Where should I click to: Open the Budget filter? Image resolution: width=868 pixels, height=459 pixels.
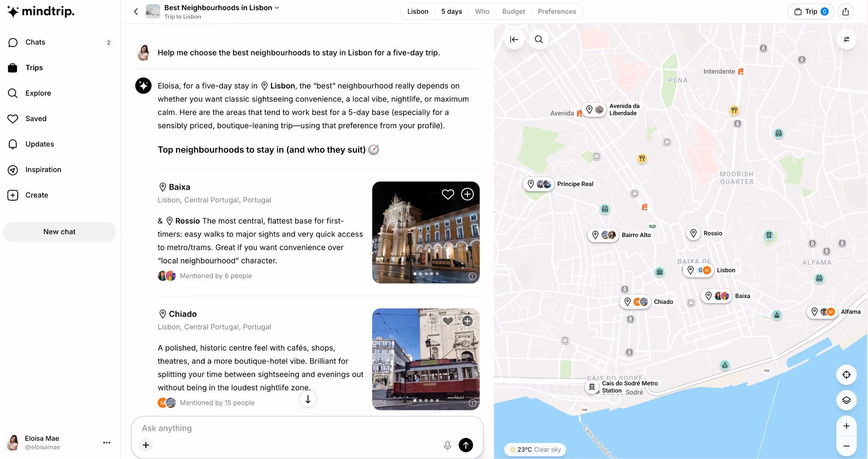click(x=514, y=11)
